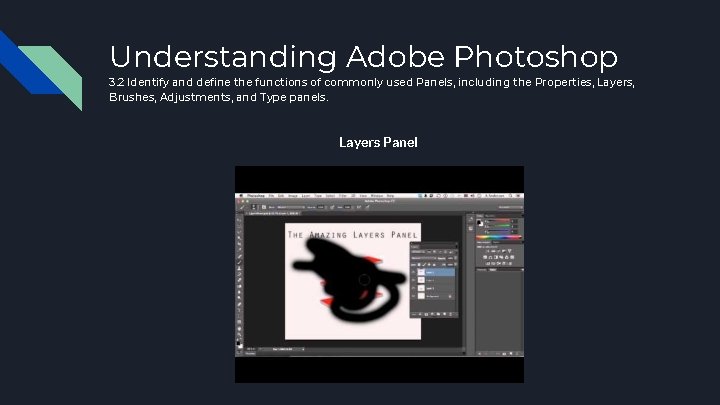Click the Spotlight search icon in menu bar
Screen dimensions: 720x405
point(510,196)
